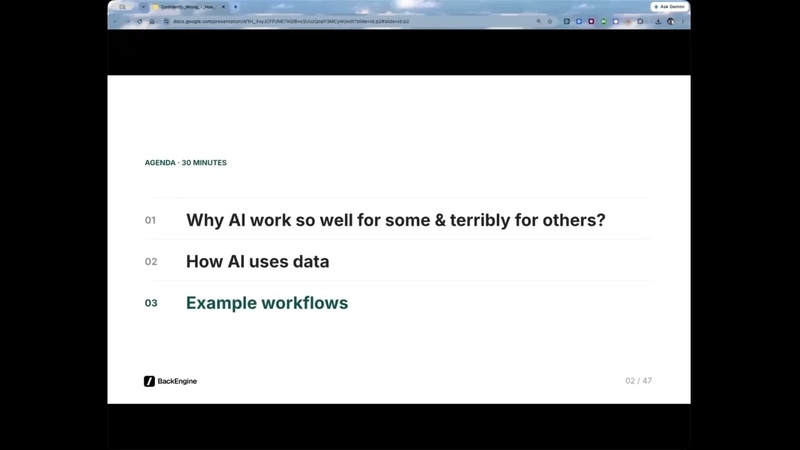Open the extensions puzzle icon
800x450 pixels.
pyautogui.click(x=640, y=21)
